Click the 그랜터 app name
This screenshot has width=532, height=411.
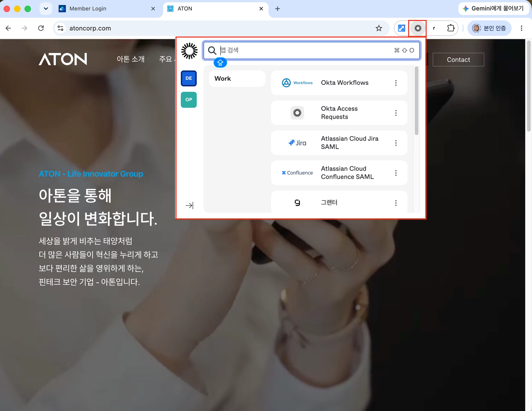(329, 203)
